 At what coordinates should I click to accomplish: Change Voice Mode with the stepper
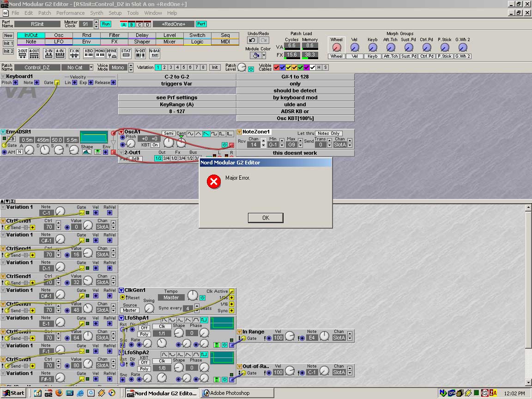coord(131,67)
